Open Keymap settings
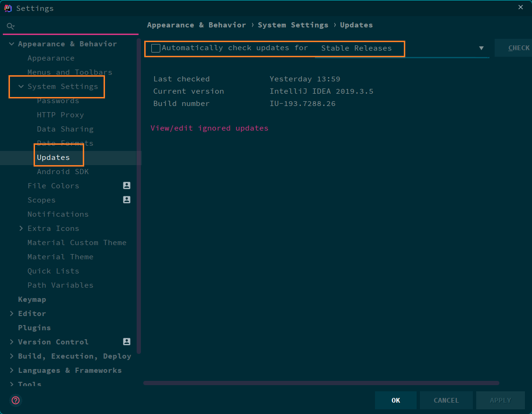Screen dimensions: 532x414 coord(32,299)
